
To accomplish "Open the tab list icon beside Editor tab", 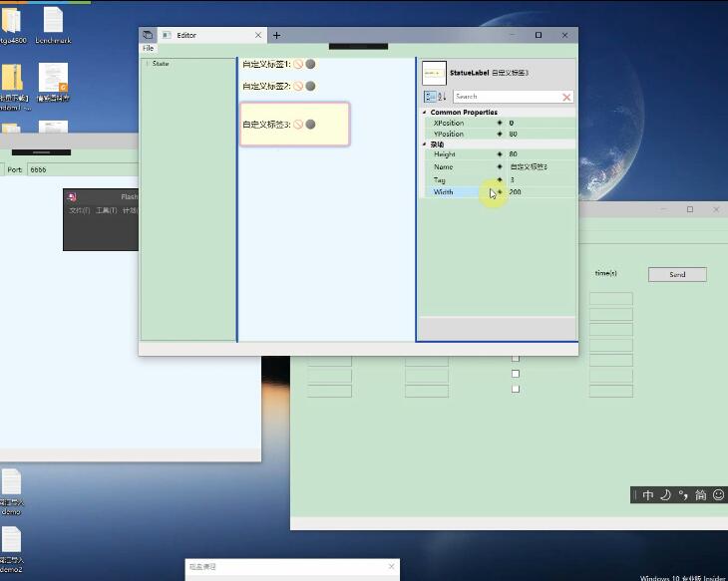I will 148,35.
